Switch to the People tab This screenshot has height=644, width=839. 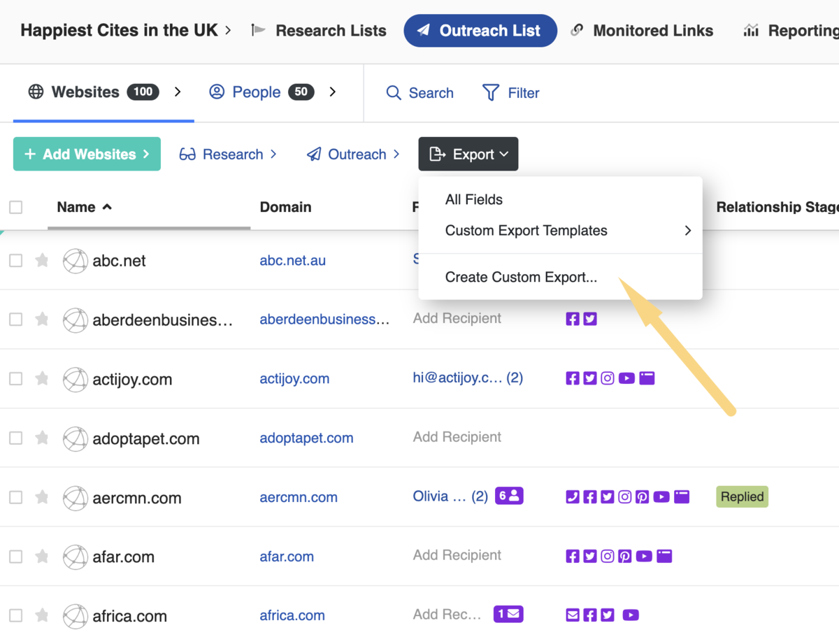[256, 92]
